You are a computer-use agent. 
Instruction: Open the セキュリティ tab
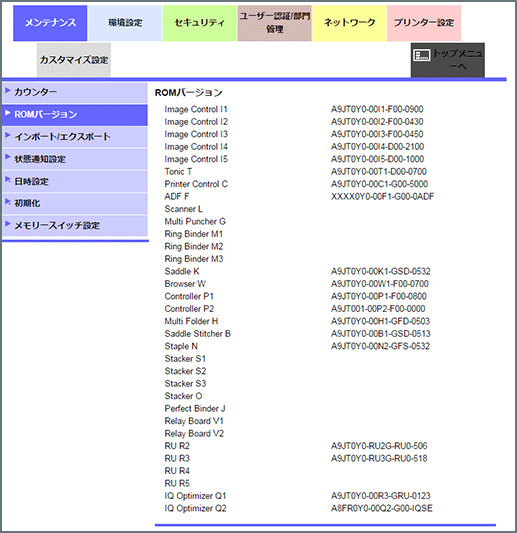(200, 23)
